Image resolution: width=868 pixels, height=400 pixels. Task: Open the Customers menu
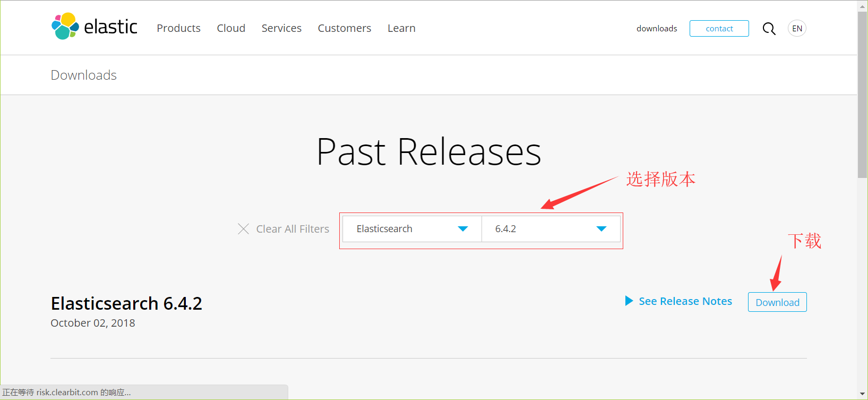coord(345,28)
